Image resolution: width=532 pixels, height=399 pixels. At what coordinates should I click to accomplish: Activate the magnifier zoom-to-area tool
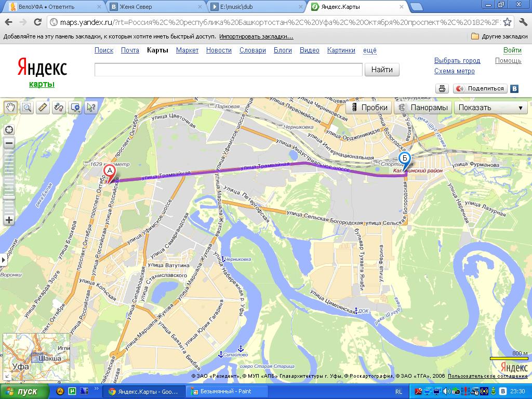point(27,108)
